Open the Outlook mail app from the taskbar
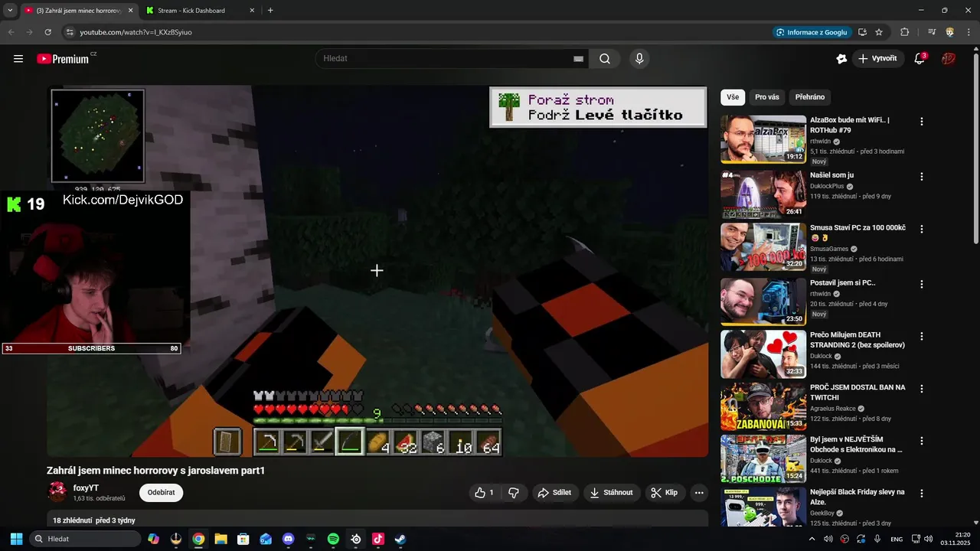This screenshot has height=551, width=980. pyautogui.click(x=266, y=539)
